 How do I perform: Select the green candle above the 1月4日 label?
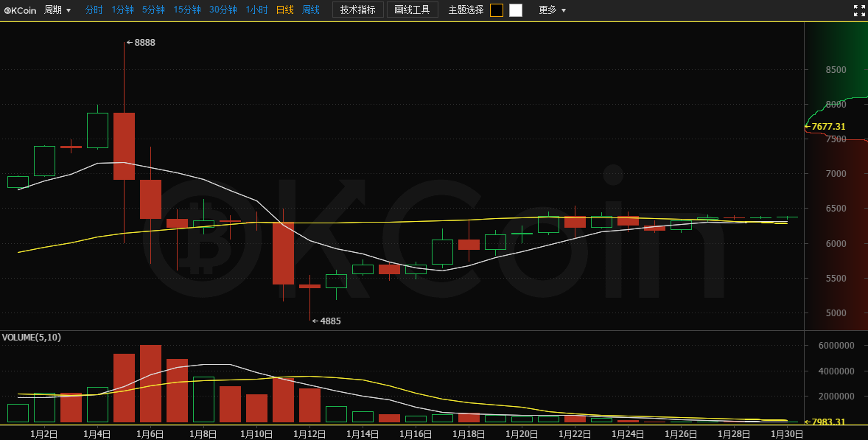(97, 130)
